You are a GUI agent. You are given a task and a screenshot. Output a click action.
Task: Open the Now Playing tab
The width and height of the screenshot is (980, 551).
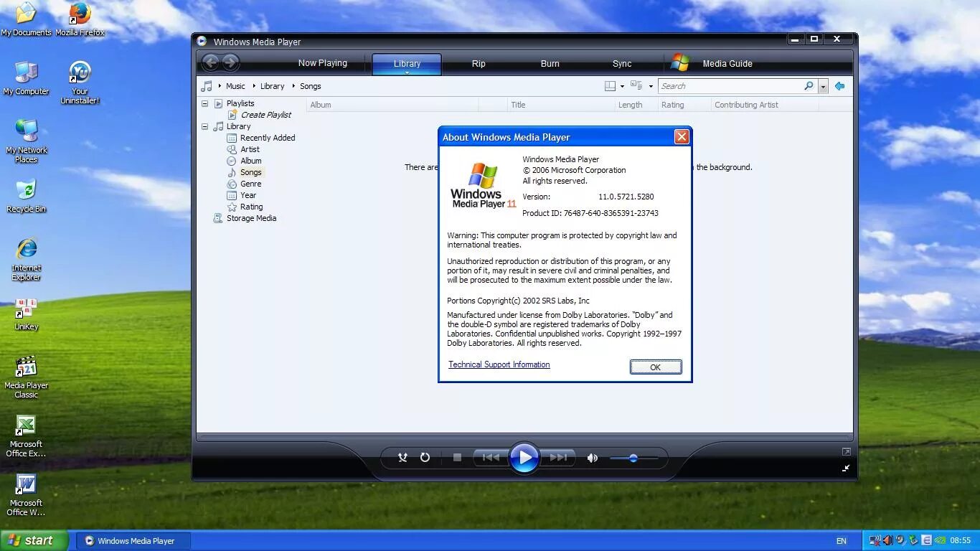click(322, 63)
